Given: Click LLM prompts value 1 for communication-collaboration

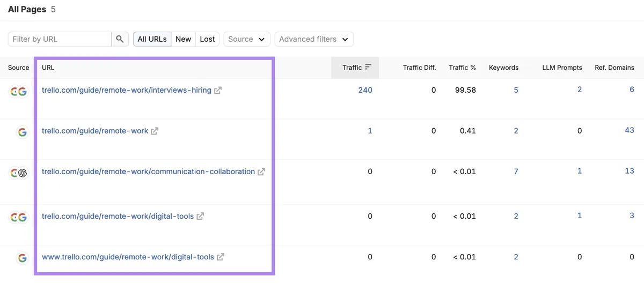Looking at the screenshot, I should (580, 171).
